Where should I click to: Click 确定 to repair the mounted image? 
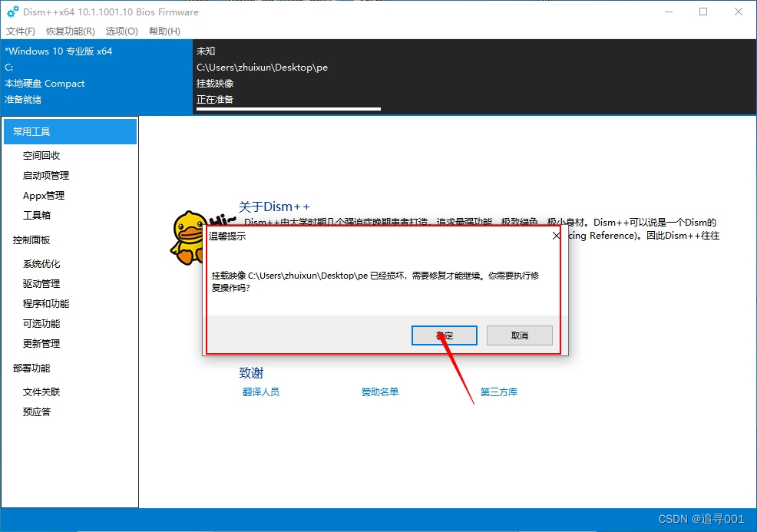point(445,335)
